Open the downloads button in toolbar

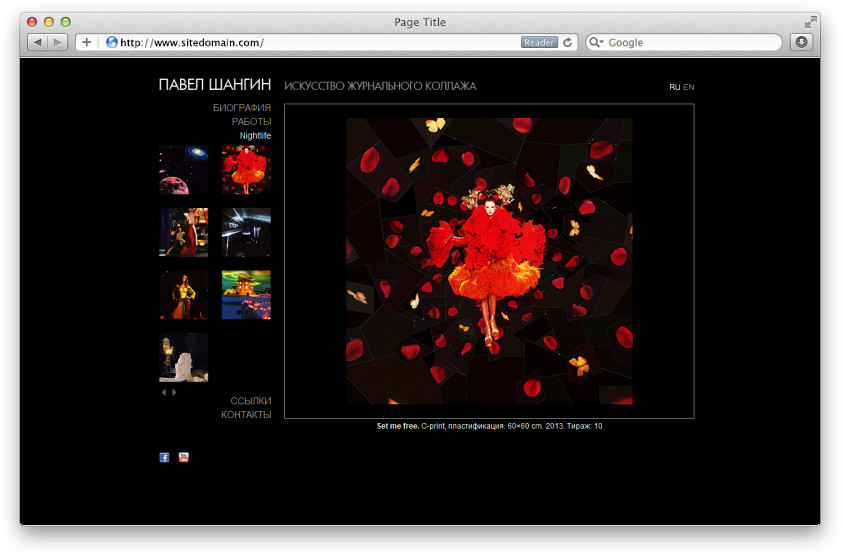(x=801, y=42)
